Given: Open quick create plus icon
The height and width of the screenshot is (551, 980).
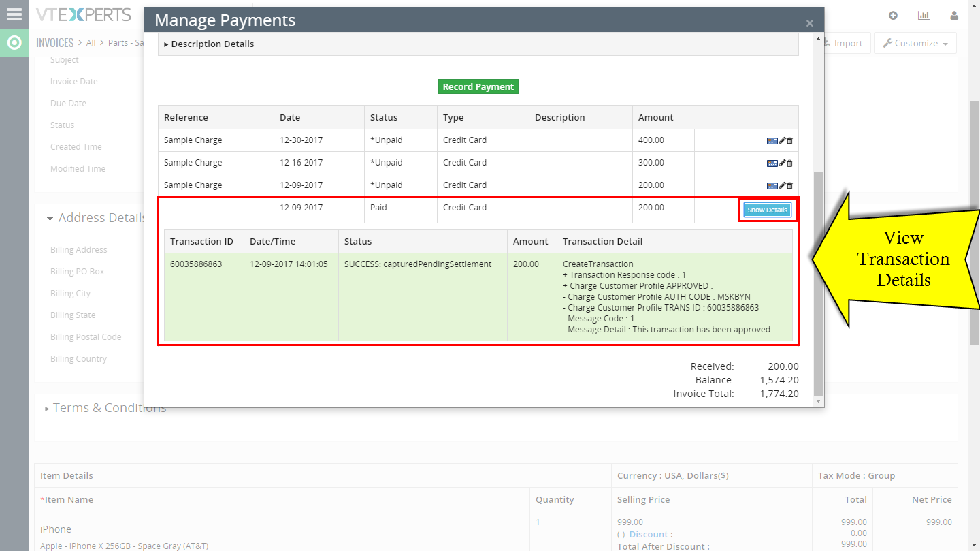Looking at the screenshot, I should tap(894, 16).
